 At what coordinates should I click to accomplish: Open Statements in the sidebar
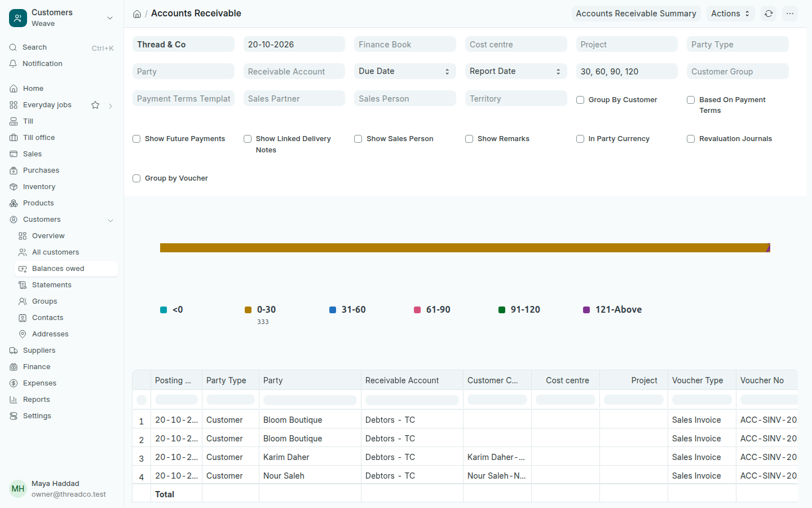tap(66, 285)
